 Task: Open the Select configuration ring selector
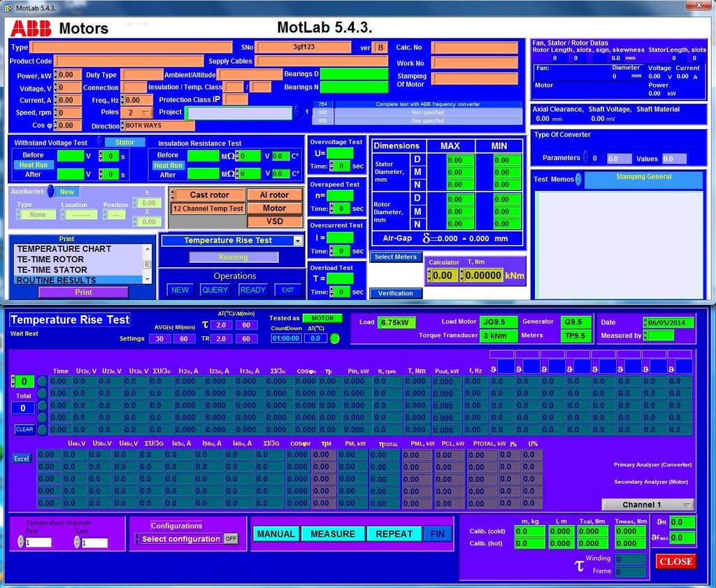pyautogui.click(x=136, y=538)
